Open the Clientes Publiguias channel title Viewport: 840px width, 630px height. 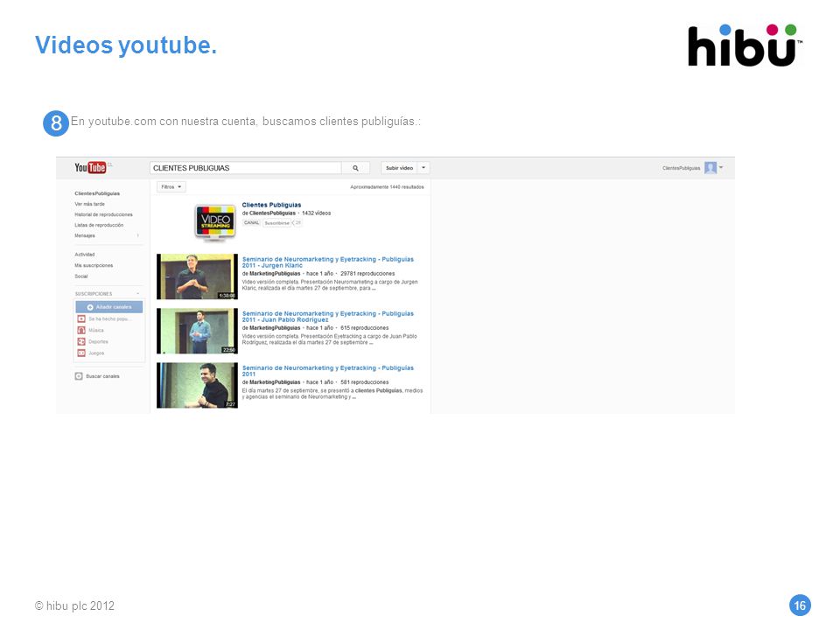tap(271, 205)
